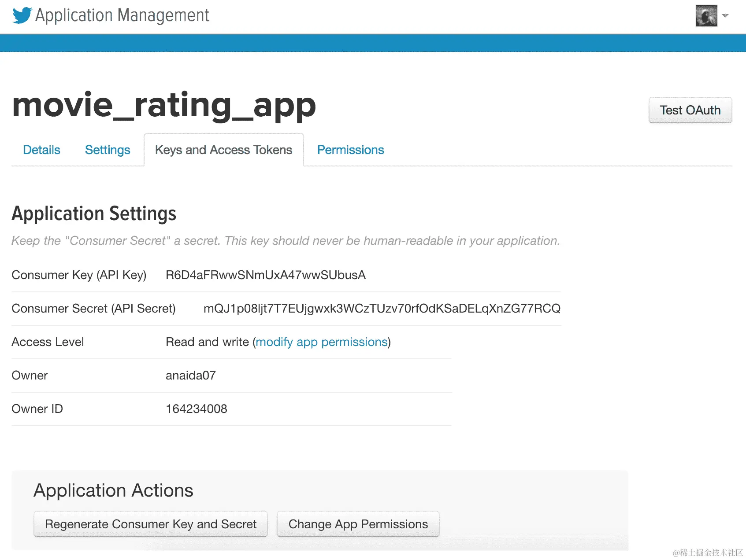Image resolution: width=746 pixels, height=560 pixels.
Task: Select the Keys and Access Tokens tab
Action: (224, 150)
